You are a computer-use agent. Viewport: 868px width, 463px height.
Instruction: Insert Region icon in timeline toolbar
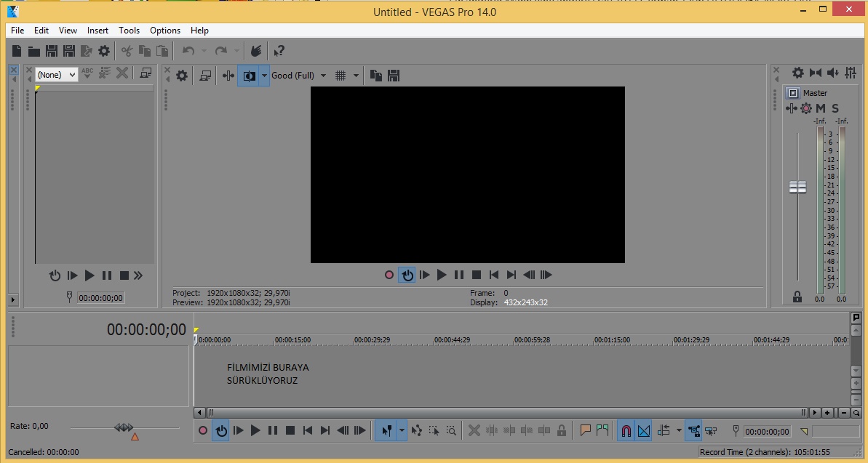pyautogui.click(x=603, y=430)
